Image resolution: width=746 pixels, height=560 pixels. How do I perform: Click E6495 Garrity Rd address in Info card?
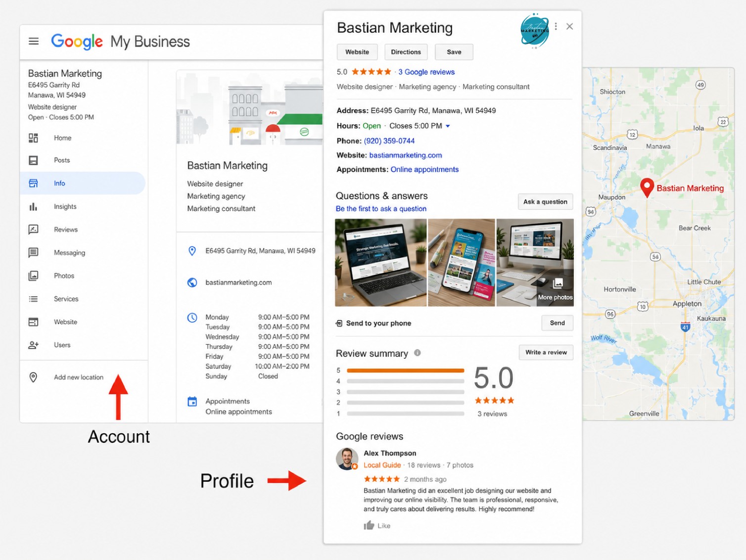tap(260, 251)
